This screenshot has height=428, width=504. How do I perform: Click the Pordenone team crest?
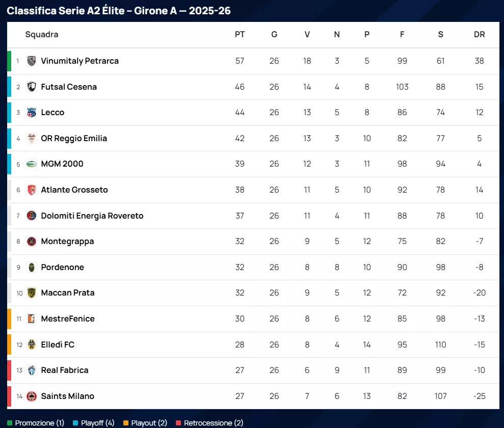coord(32,267)
